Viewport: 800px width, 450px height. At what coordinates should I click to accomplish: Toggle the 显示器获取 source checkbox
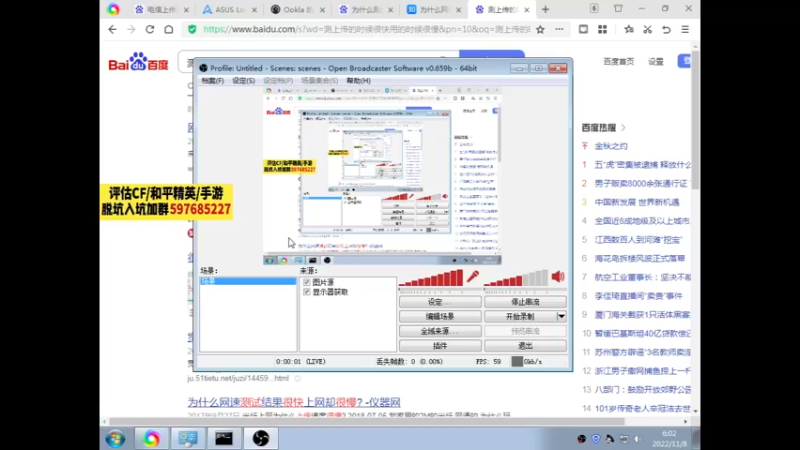(x=307, y=292)
